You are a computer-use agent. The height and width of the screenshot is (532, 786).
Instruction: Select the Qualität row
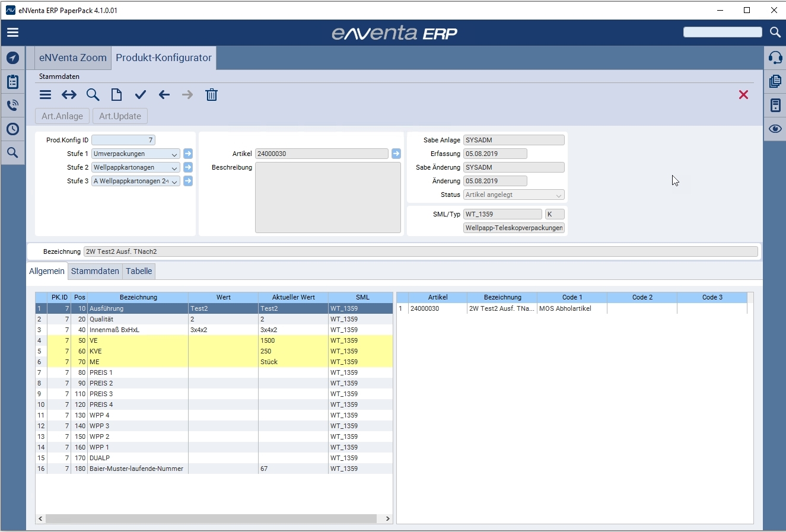pyautogui.click(x=214, y=319)
